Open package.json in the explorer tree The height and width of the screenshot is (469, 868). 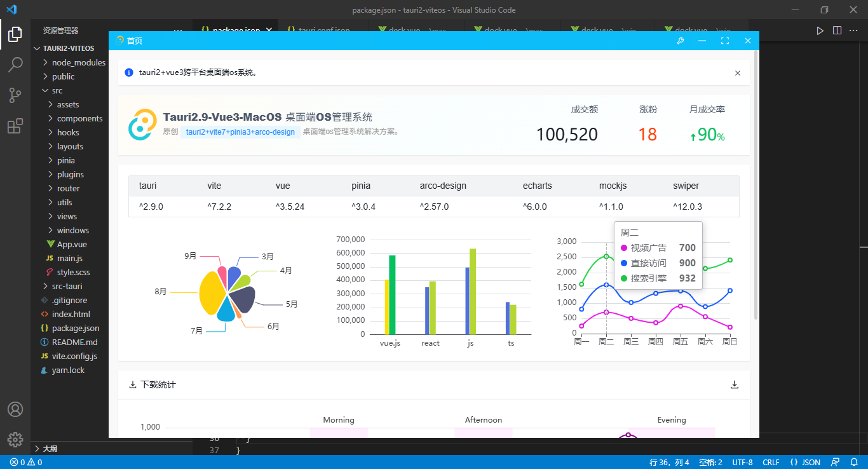point(76,328)
